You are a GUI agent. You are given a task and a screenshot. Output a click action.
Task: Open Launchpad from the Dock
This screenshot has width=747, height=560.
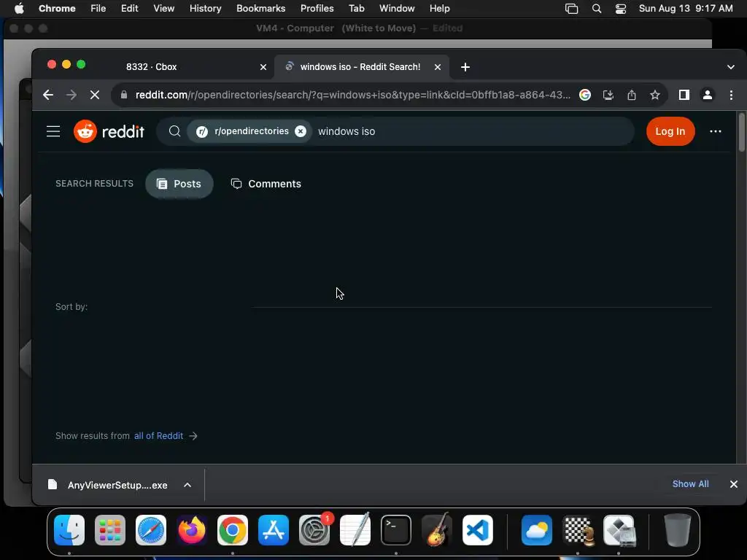click(110, 530)
